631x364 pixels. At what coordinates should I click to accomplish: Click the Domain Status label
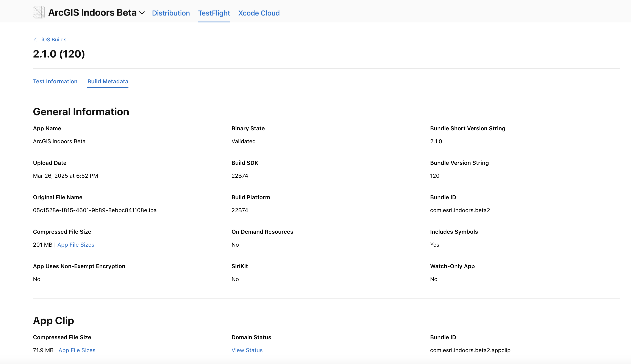(251, 337)
